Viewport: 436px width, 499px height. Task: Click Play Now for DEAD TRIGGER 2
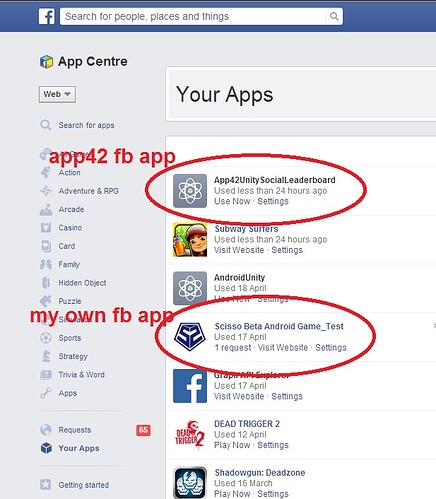[x=232, y=445]
